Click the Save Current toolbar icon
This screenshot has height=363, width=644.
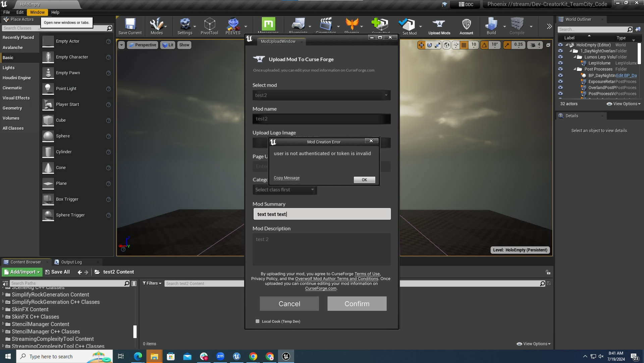130,26
